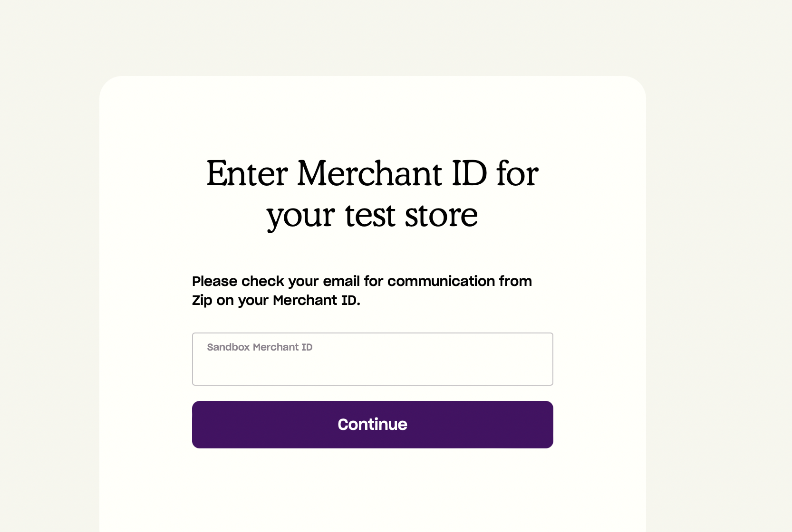The image size is (792, 532).
Task: Click the word 'communication' in the instructions
Action: pyautogui.click(x=441, y=281)
